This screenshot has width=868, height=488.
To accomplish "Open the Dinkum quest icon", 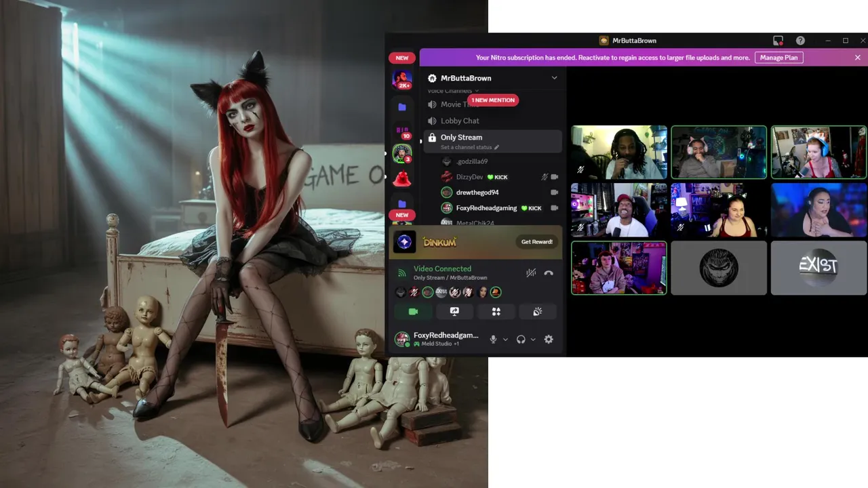I will (x=405, y=241).
